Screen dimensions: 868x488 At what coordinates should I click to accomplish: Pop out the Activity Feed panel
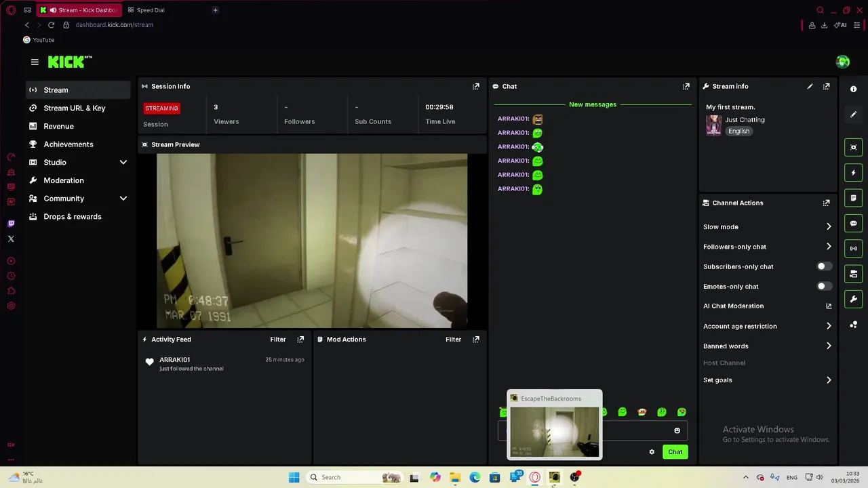pyautogui.click(x=300, y=339)
